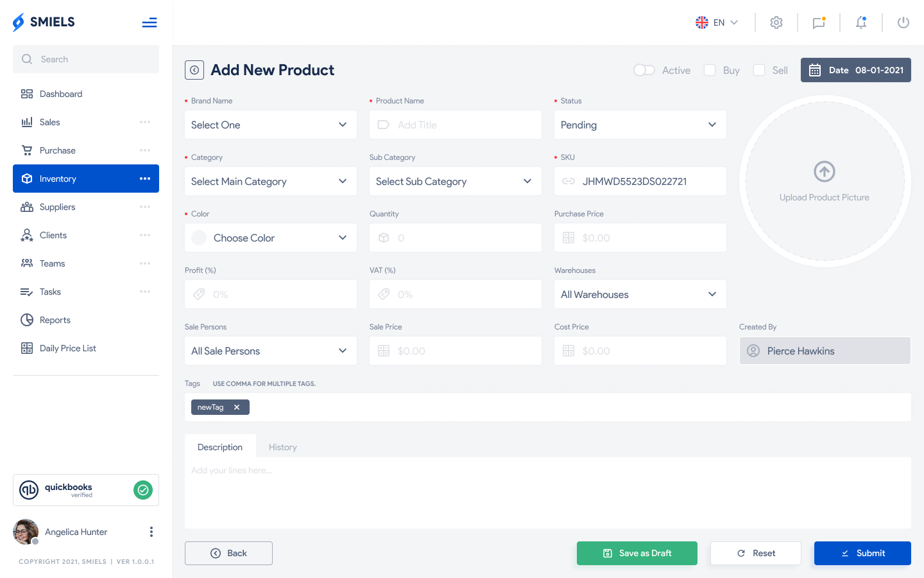Click the bottom Back button
The height and width of the screenshot is (578, 924).
pos(228,553)
